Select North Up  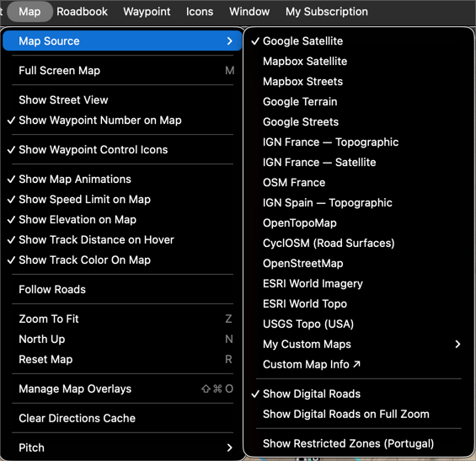[x=122, y=339]
